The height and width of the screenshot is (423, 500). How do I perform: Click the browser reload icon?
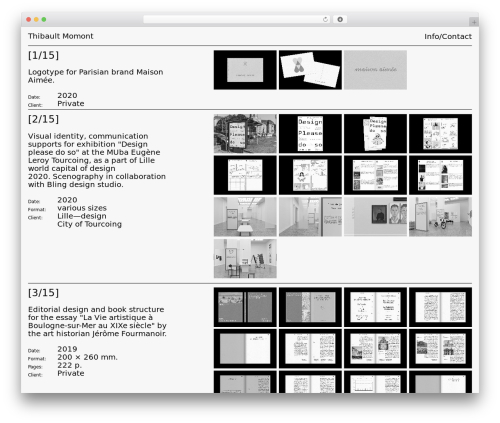325,19
